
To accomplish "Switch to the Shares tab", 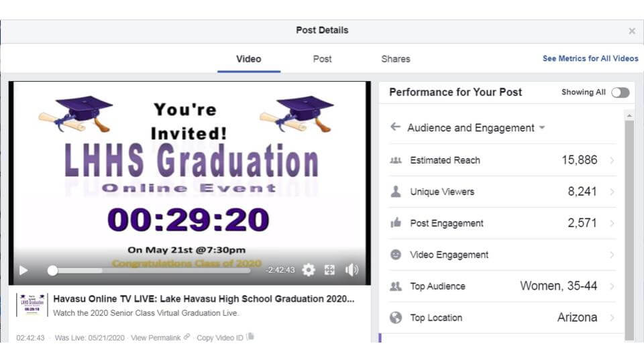I will point(396,59).
